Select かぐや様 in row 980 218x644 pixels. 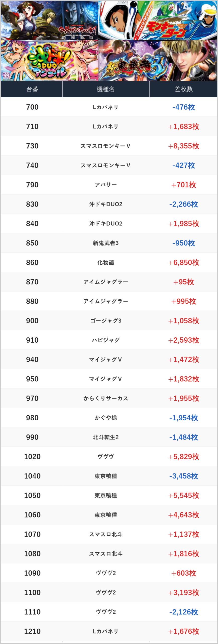tap(105, 418)
